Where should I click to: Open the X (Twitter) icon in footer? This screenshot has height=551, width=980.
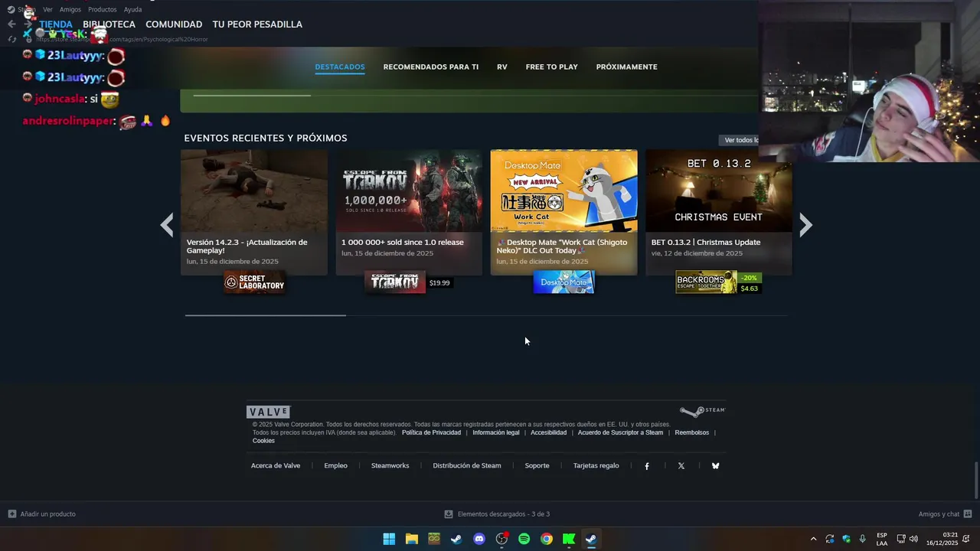pos(681,466)
